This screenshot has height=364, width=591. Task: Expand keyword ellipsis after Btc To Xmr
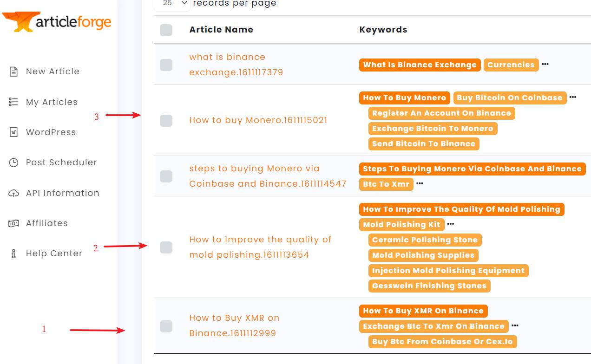tap(420, 183)
